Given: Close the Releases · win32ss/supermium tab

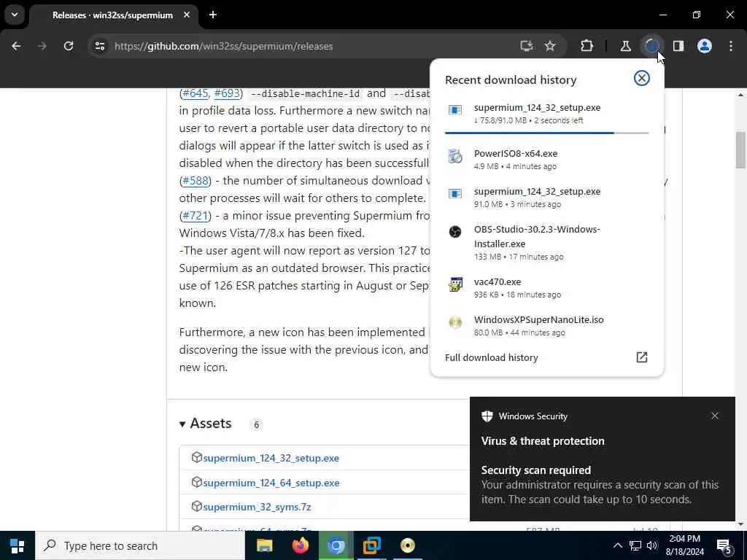Looking at the screenshot, I should [x=187, y=15].
